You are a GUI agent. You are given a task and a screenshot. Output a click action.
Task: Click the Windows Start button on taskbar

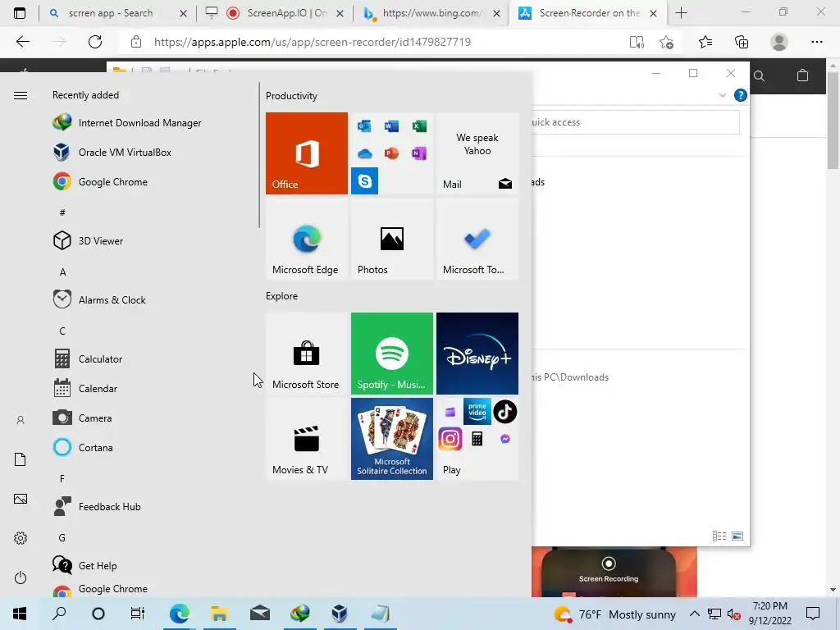(x=20, y=614)
